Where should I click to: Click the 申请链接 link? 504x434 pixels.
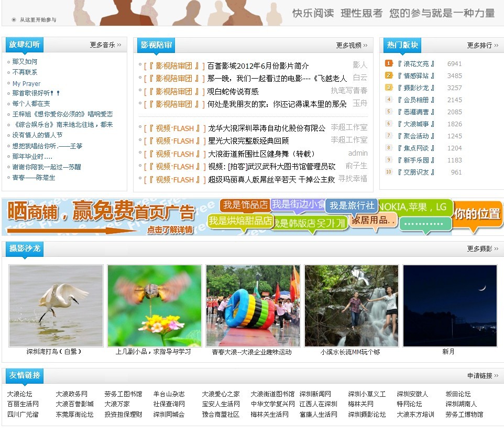pyautogui.click(x=483, y=375)
